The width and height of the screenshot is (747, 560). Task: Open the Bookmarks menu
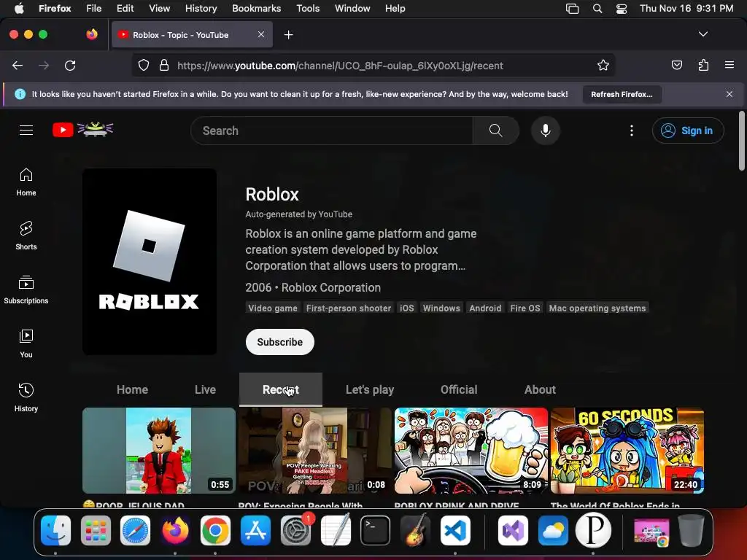pos(256,9)
